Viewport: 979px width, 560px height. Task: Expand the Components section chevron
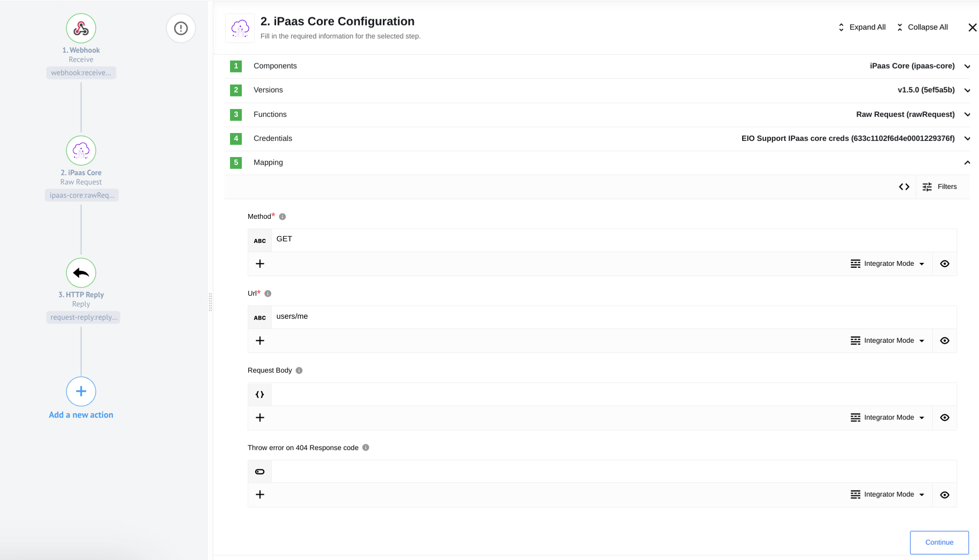click(x=967, y=66)
